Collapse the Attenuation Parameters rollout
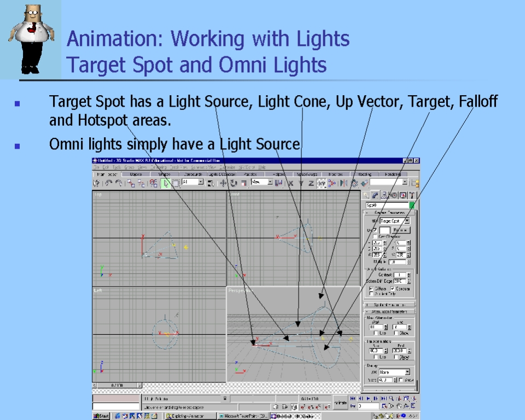The width and height of the screenshot is (525, 420). [390, 312]
